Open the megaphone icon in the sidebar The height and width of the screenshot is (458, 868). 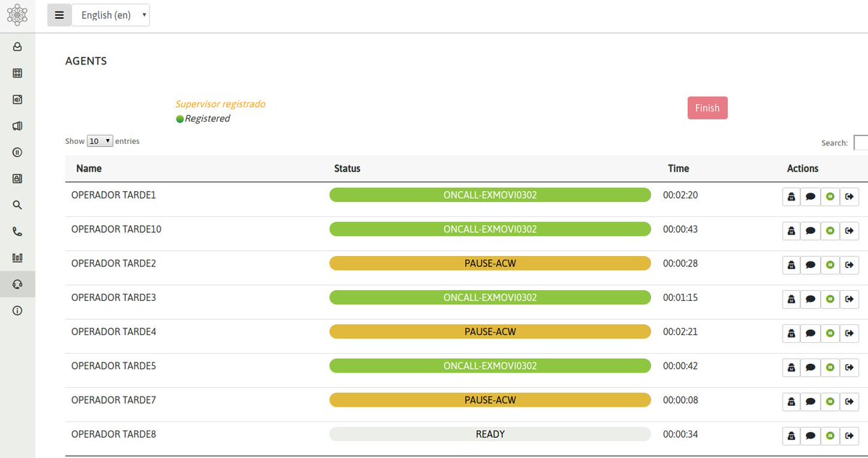coord(17,126)
